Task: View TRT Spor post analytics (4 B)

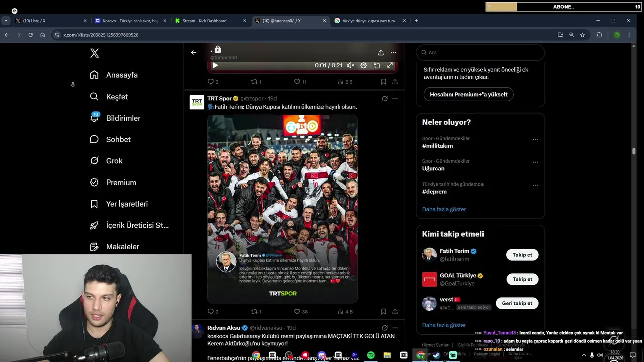Action: pos(345,312)
